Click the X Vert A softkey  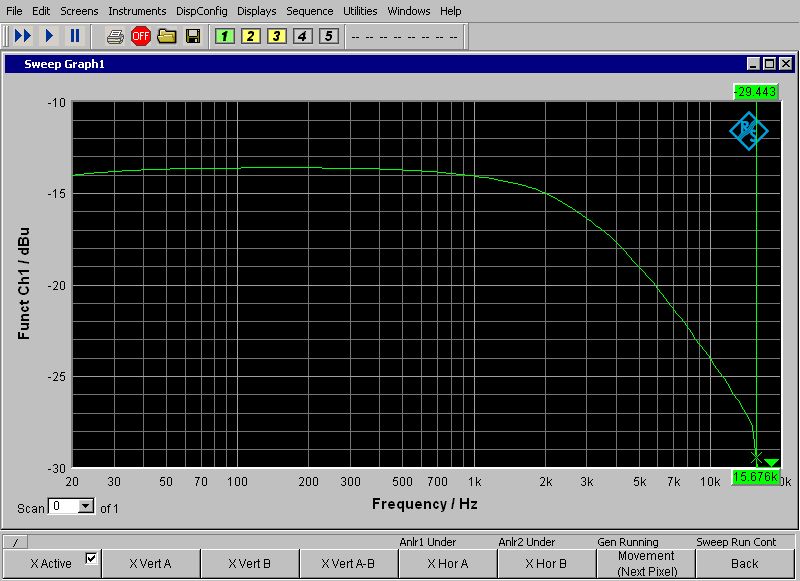151,564
